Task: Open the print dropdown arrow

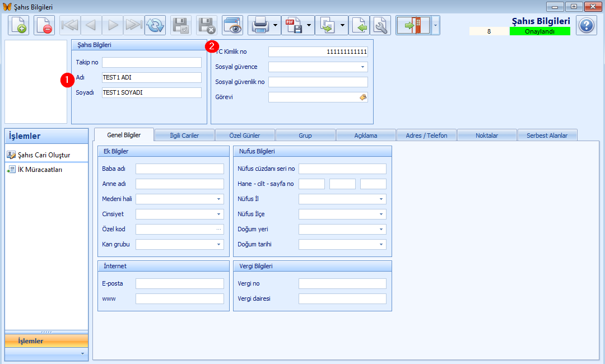Action: coord(276,25)
